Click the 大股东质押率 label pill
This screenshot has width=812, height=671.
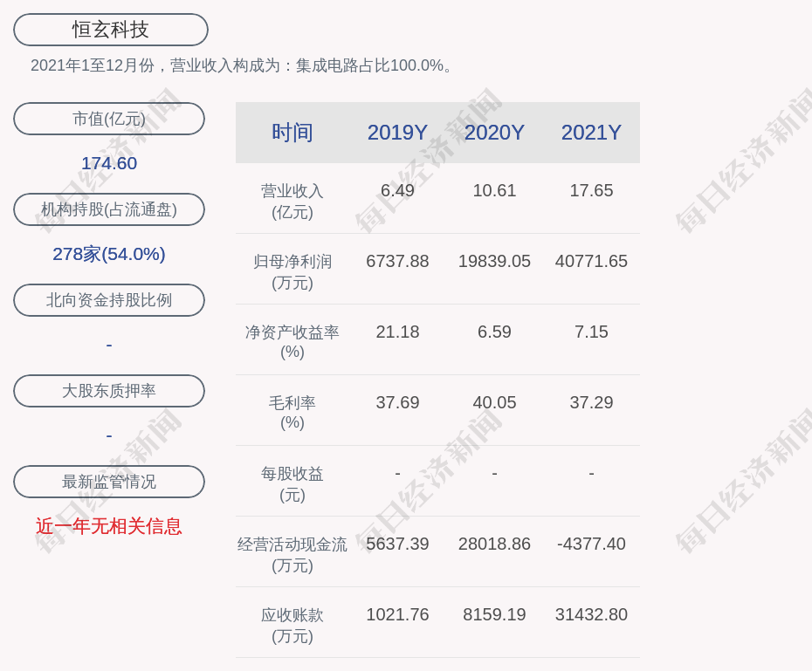pos(109,391)
